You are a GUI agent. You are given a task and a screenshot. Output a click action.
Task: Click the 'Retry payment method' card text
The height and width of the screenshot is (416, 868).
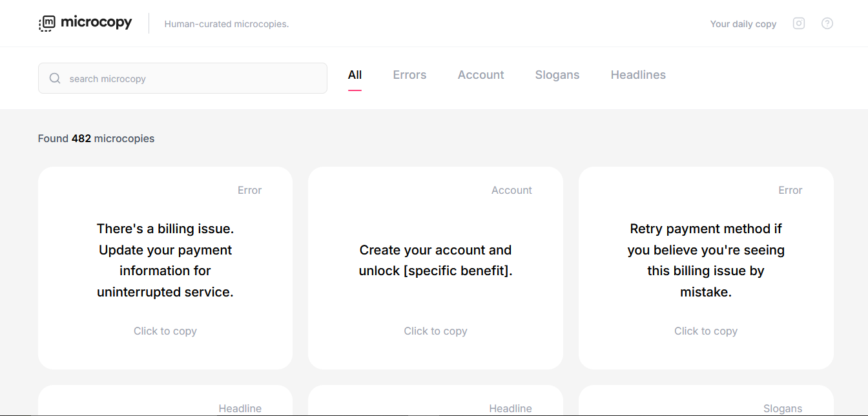pos(705,260)
